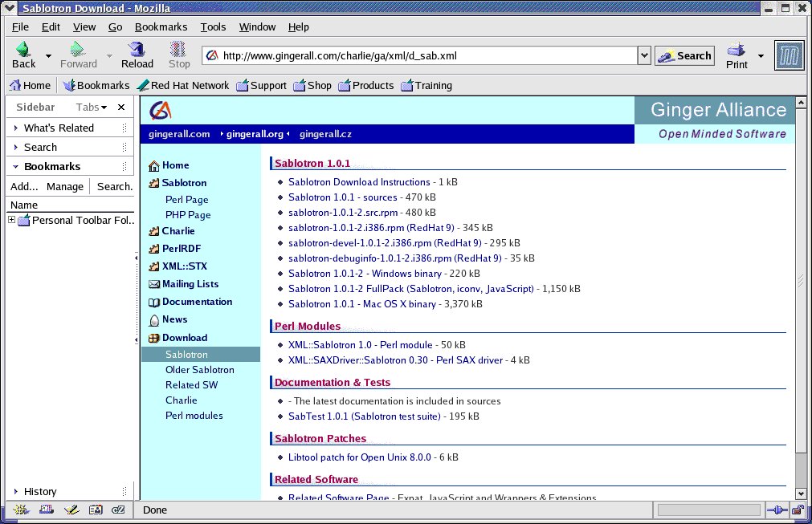812x524 pixels.
Task: Open Libtool patch for Open Unix 8.0.0
Action: click(x=359, y=457)
